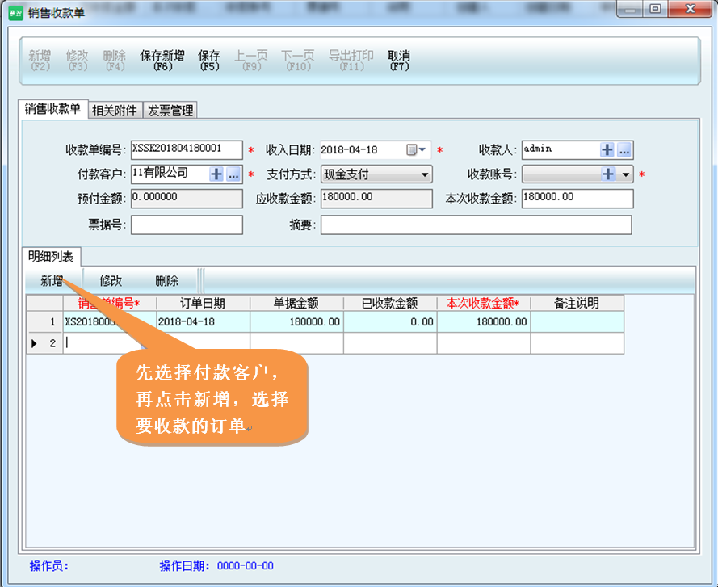Maximize the 销售收款单 window
Viewport: 718px width, 588px height.
(x=655, y=9)
